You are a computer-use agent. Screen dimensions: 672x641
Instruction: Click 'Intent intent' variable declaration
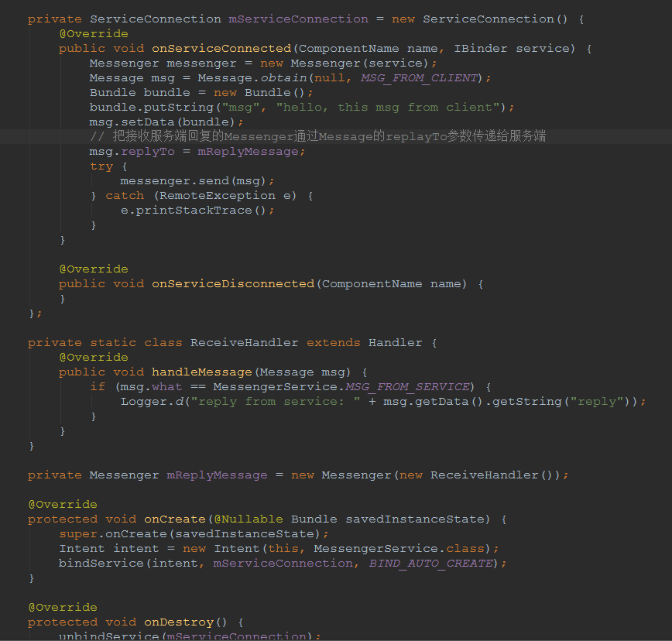109,548
